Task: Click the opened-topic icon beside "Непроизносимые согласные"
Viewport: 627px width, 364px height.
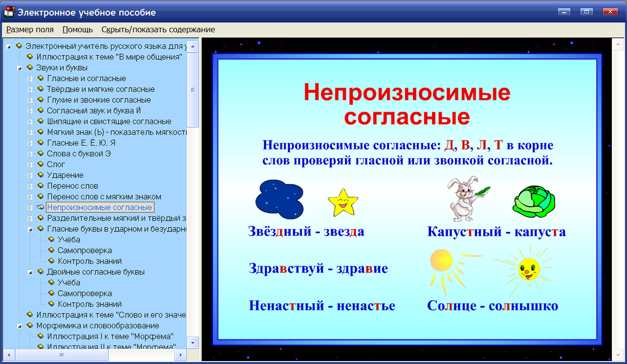Action: (40, 207)
